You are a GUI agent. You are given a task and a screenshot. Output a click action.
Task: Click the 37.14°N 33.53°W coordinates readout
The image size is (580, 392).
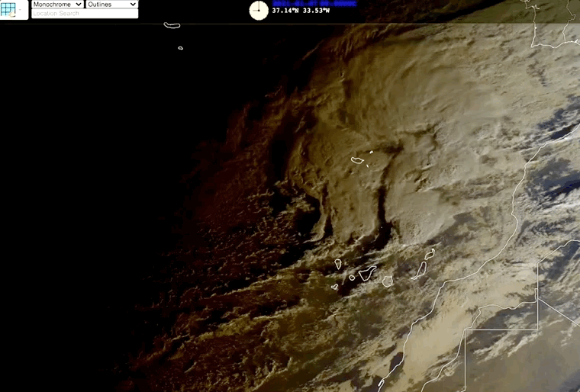301,11
